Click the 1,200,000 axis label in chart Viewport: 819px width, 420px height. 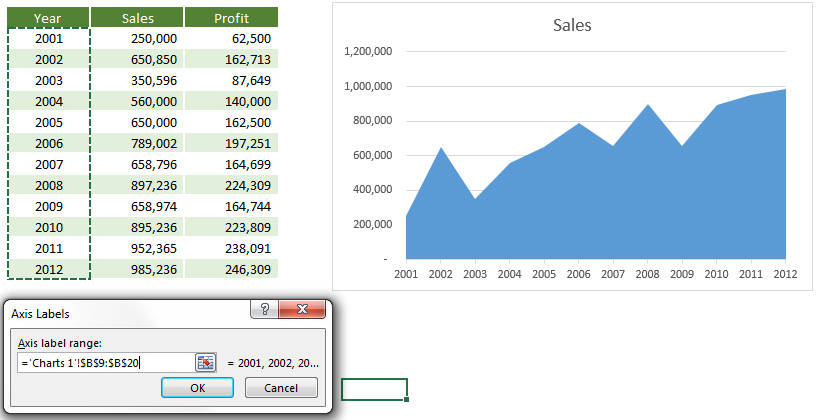[x=368, y=51]
